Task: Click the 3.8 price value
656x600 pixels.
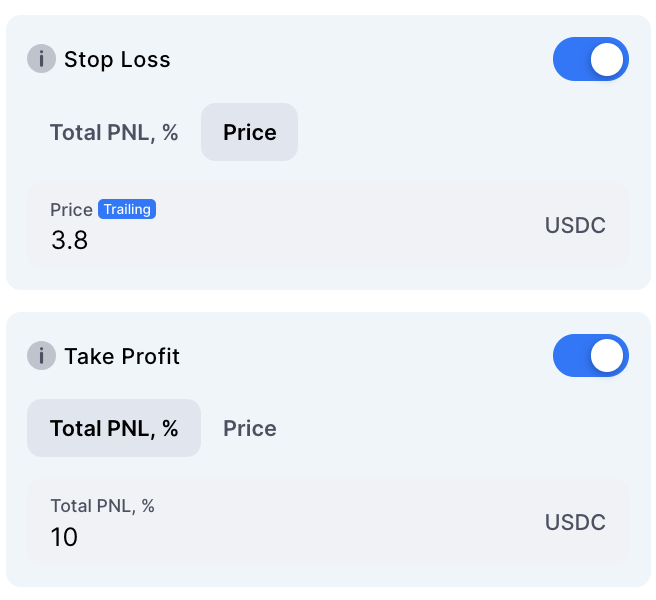Action: pyautogui.click(x=69, y=240)
